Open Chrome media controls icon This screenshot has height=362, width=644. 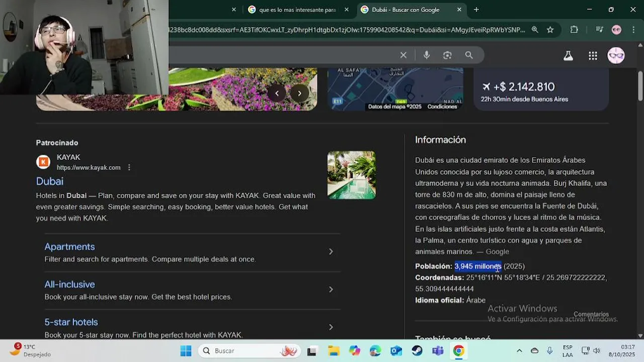point(599,30)
